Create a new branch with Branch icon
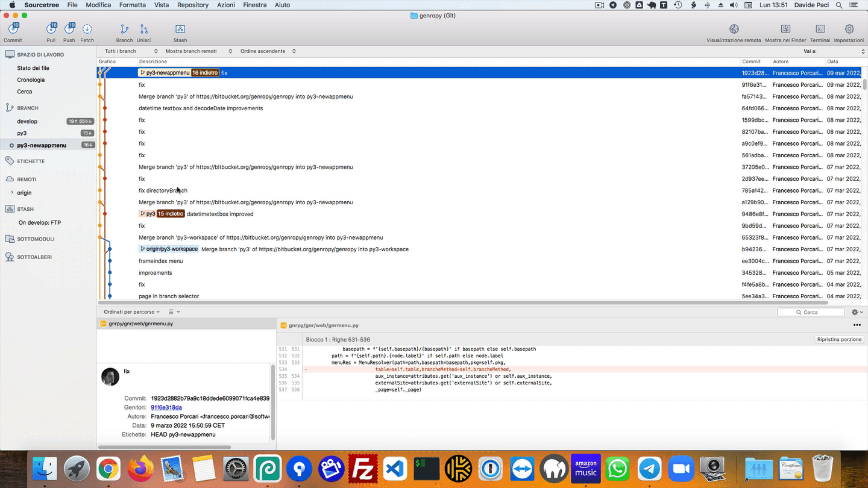The height and width of the screenshot is (488, 868). point(124,29)
